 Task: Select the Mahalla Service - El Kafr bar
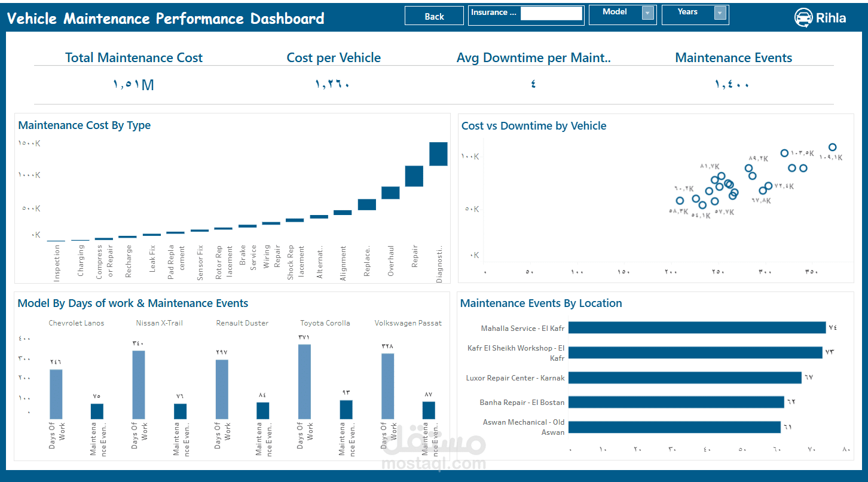coord(697,327)
